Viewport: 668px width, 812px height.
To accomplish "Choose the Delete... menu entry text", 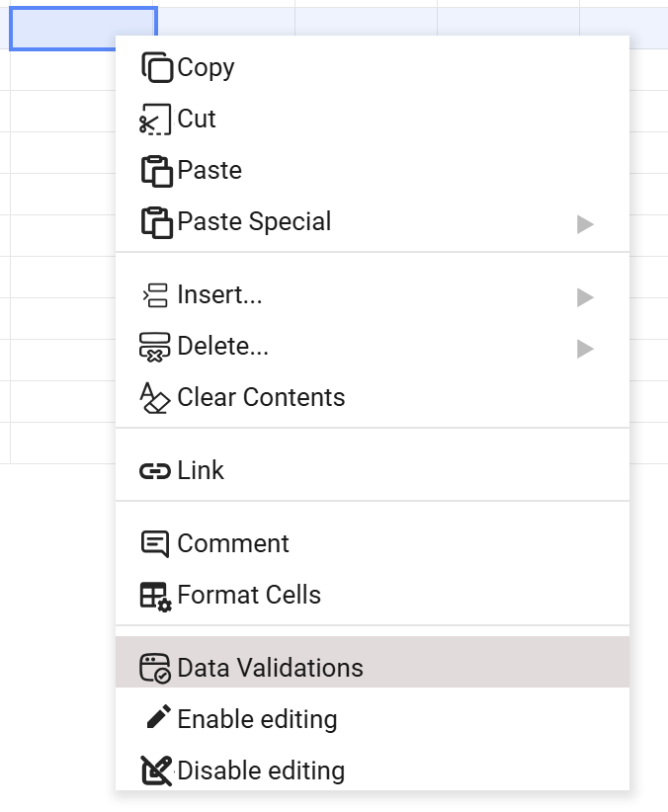I will [223, 347].
